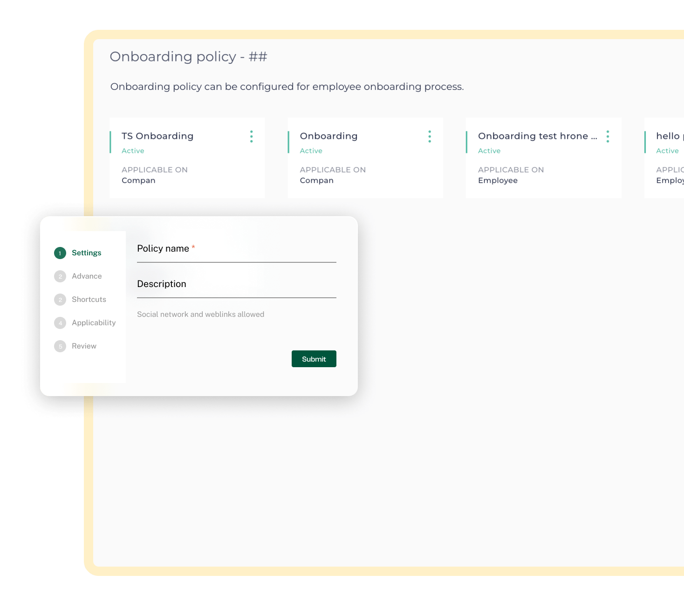Open options menu for Onboarding test hrone
The image size is (684, 616).
(608, 137)
